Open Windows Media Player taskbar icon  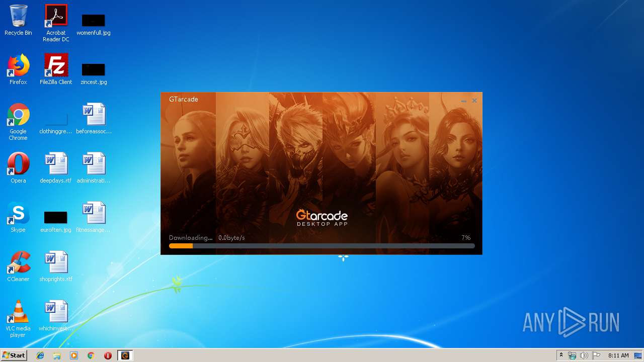click(x=74, y=355)
